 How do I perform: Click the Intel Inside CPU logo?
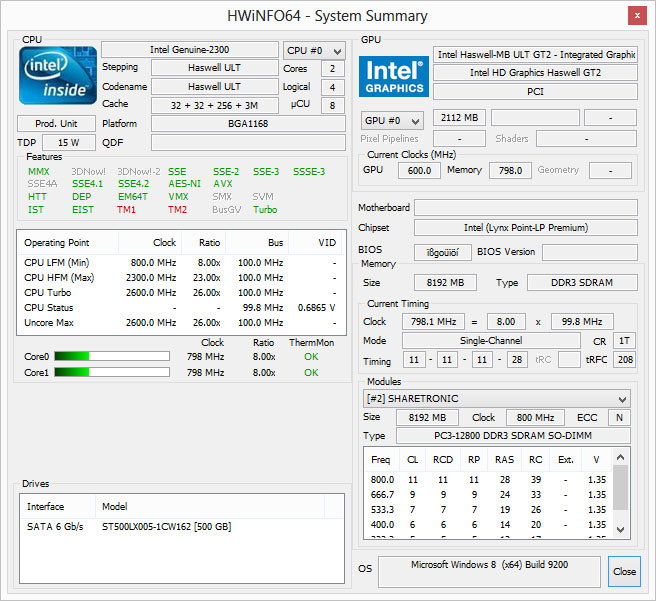click(x=58, y=75)
